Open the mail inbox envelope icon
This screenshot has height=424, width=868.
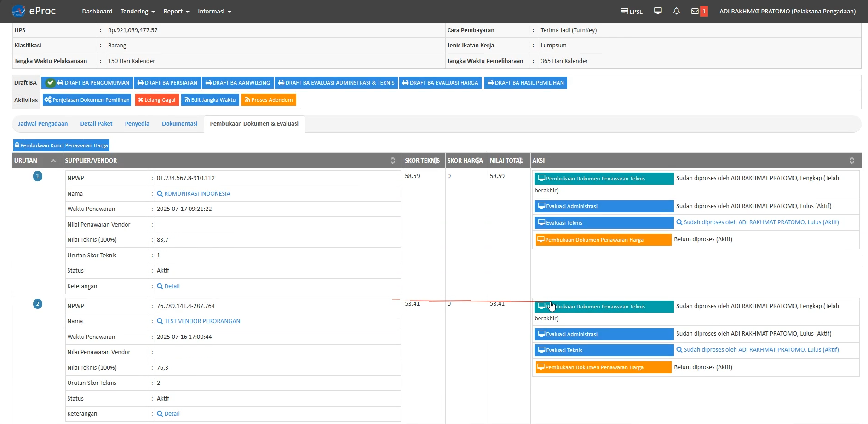[x=695, y=11]
